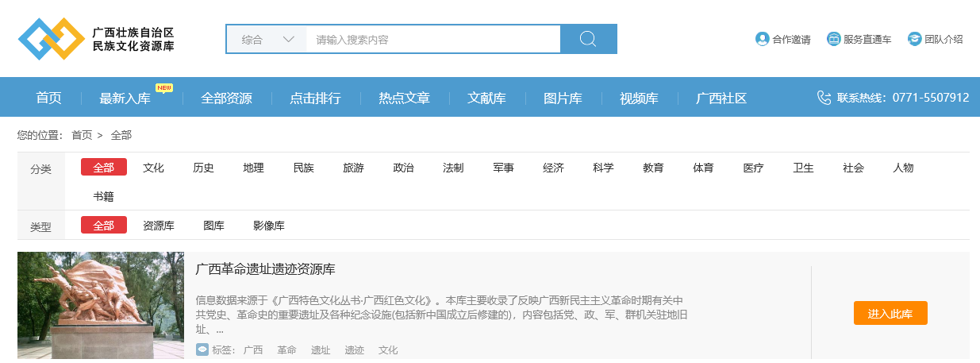Screen dimensions: 980x363
Task: Select the 资源库 type filter
Action: 158,226
